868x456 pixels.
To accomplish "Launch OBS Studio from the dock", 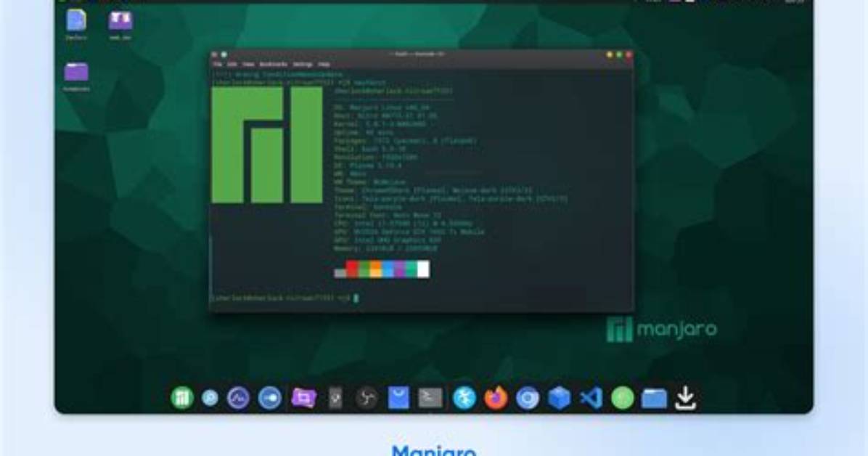I will point(366,398).
